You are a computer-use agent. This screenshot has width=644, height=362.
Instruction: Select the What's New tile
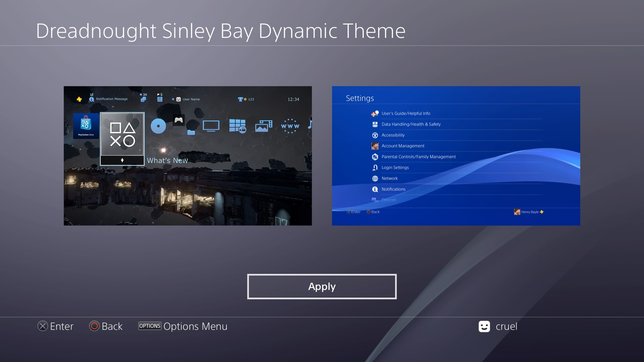[122, 134]
